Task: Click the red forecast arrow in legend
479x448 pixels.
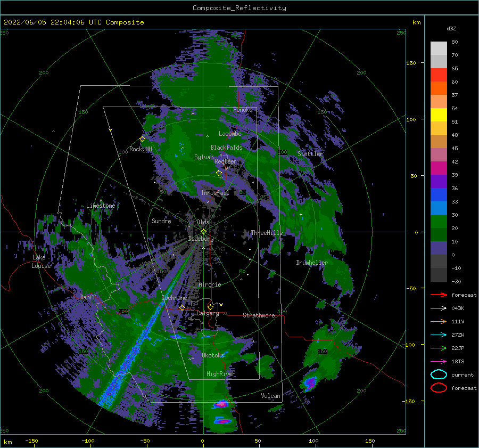Action: coord(439,295)
